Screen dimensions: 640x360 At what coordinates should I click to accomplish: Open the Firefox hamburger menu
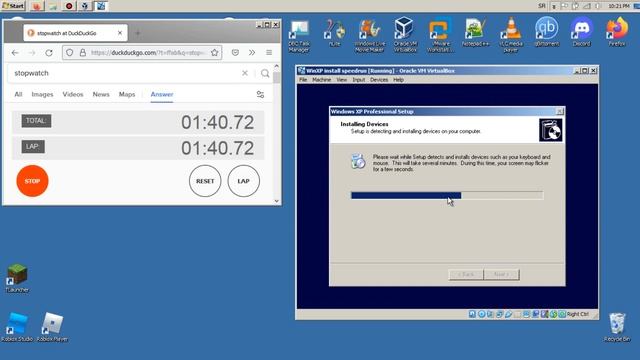269,53
